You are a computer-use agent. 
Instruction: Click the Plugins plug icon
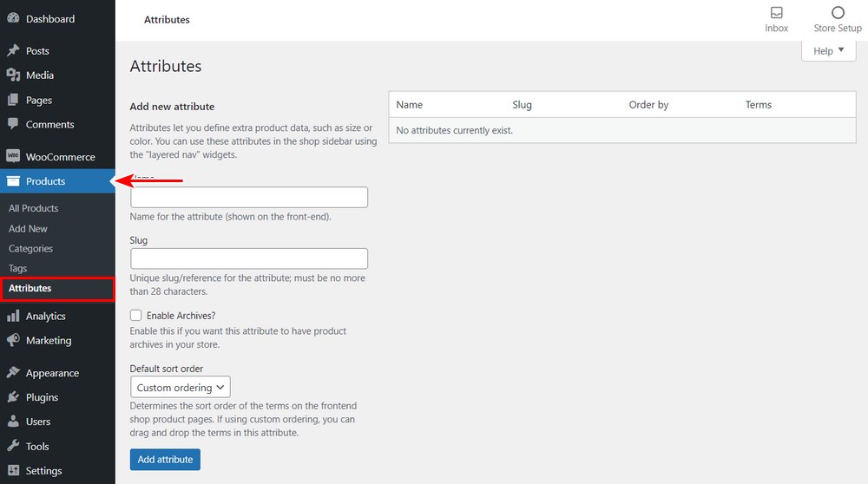coord(13,396)
